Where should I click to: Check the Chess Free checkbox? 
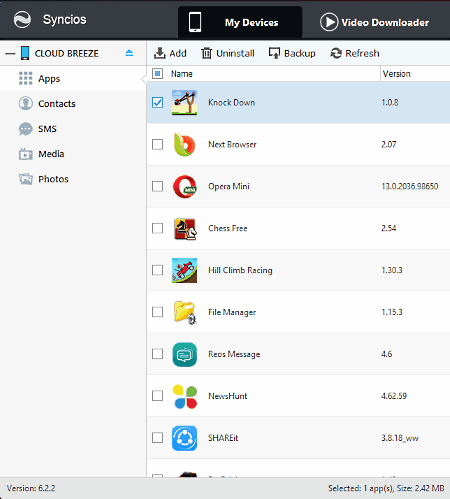[x=157, y=228]
